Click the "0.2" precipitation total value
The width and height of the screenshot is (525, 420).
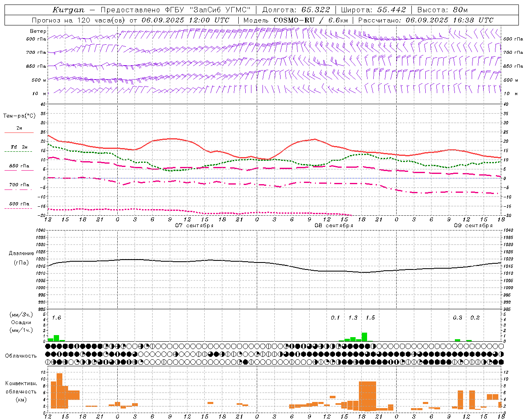click(475, 318)
